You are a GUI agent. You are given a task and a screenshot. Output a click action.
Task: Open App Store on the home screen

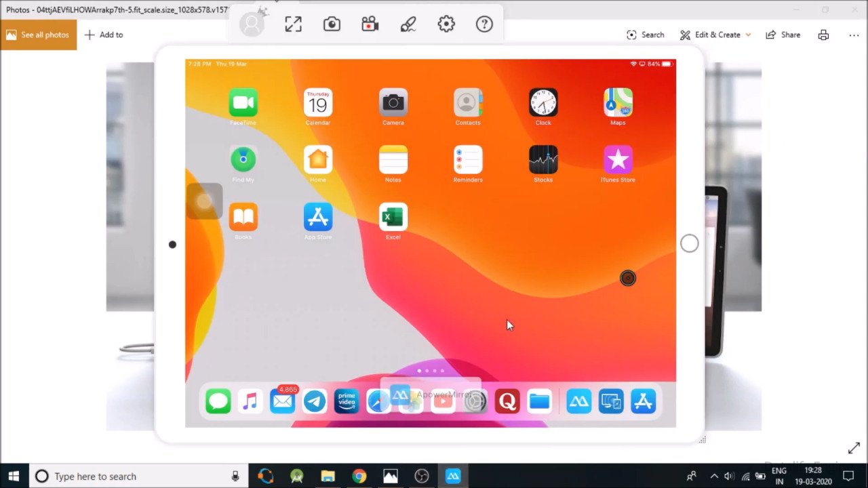(318, 217)
